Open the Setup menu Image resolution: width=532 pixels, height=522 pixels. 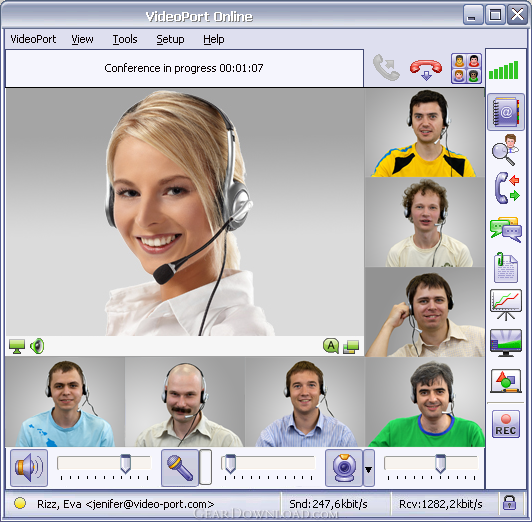pyautogui.click(x=170, y=39)
